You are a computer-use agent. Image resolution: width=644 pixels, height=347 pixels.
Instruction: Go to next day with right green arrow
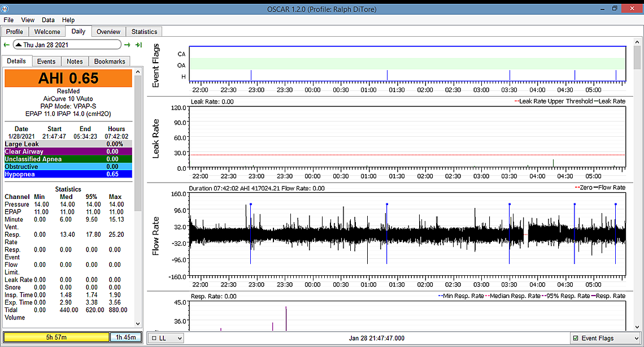click(127, 45)
